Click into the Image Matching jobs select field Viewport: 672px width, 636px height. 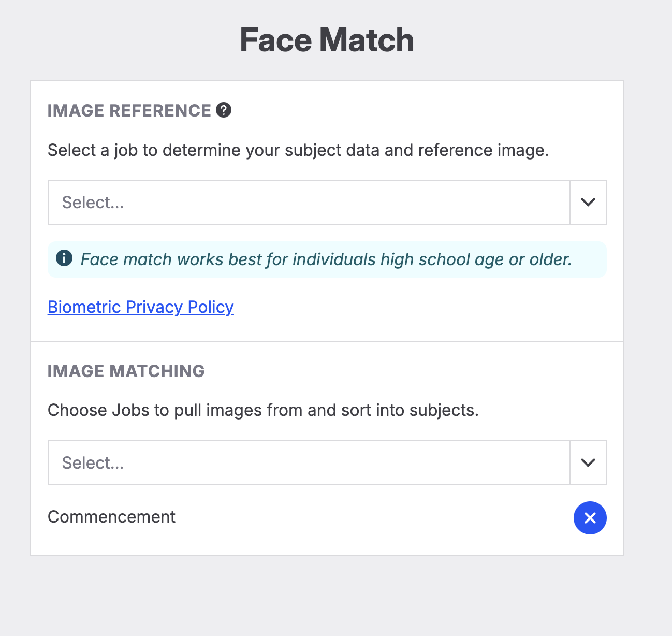309,462
